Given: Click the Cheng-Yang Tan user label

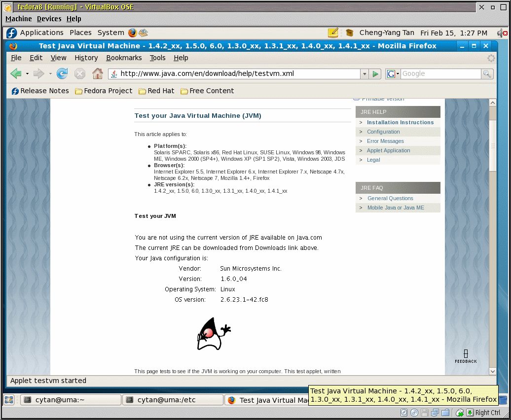Looking at the screenshot, I should pyautogui.click(x=387, y=33).
